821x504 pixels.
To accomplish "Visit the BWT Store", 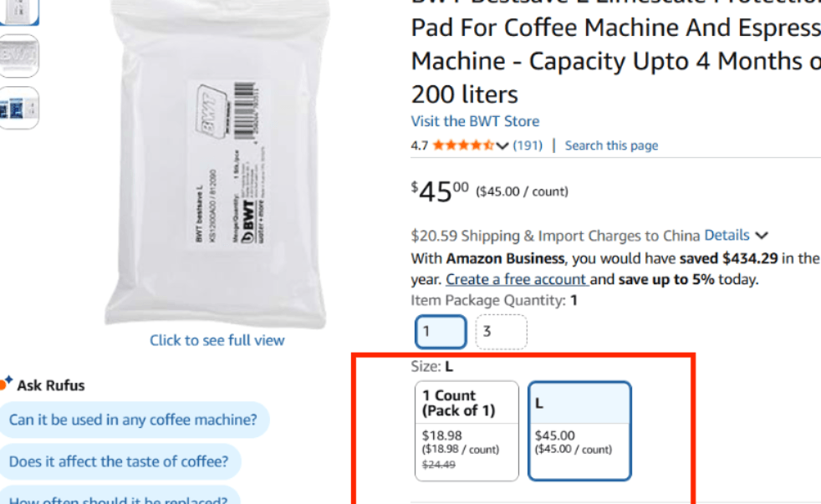I will point(475,121).
